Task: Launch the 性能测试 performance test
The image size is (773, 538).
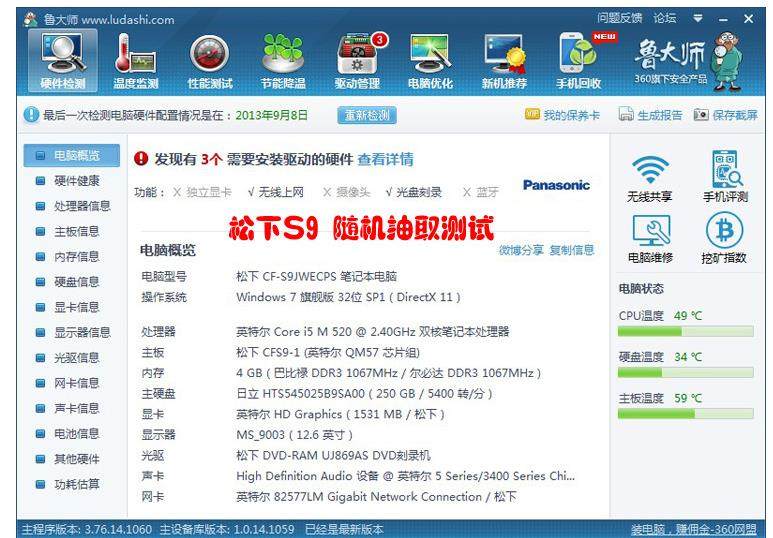Action: [210, 61]
